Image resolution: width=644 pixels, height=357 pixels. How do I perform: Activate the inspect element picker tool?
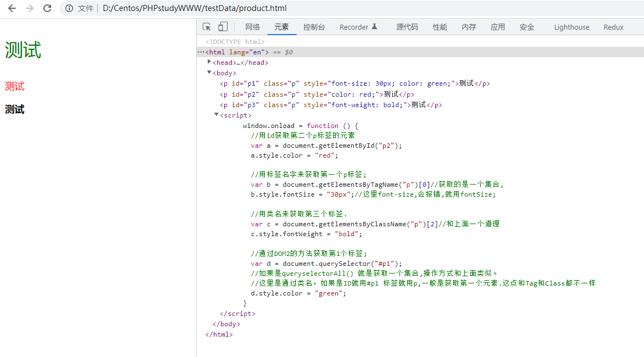click(207, 27)
